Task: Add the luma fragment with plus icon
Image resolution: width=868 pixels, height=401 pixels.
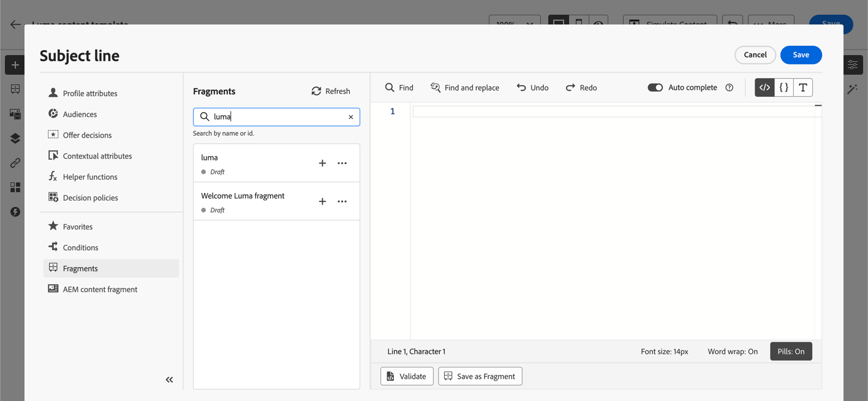Action: coord(322,163)
